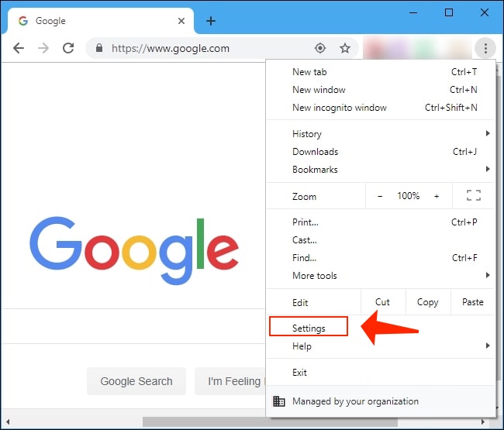Choose Exit from the menu

click(381, 373)
